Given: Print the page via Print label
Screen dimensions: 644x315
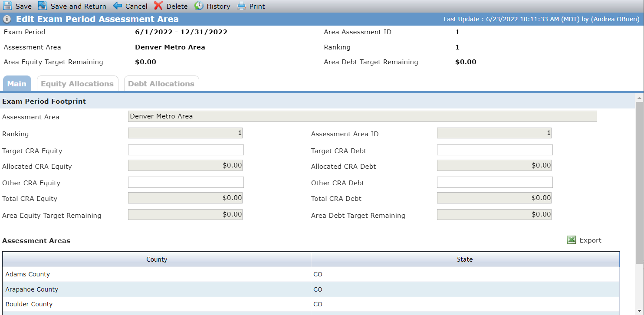Looking at the screenshot, I should click(257, 7).
